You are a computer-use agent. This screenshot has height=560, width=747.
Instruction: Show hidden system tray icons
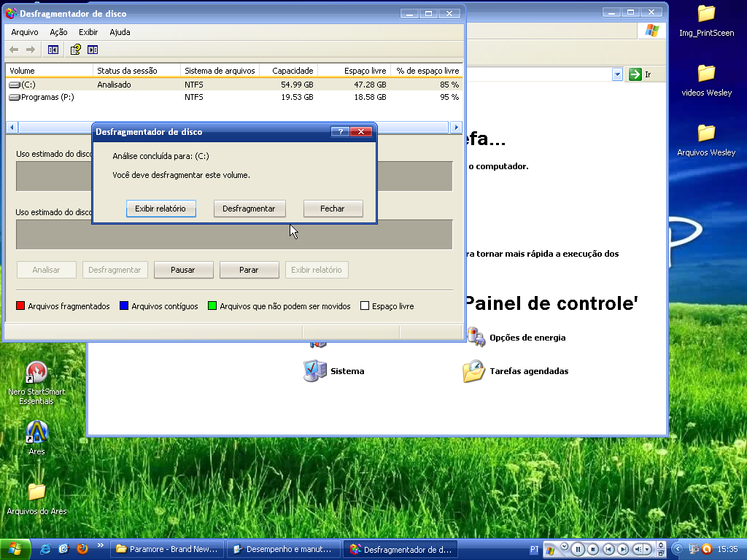click(678, 549)
